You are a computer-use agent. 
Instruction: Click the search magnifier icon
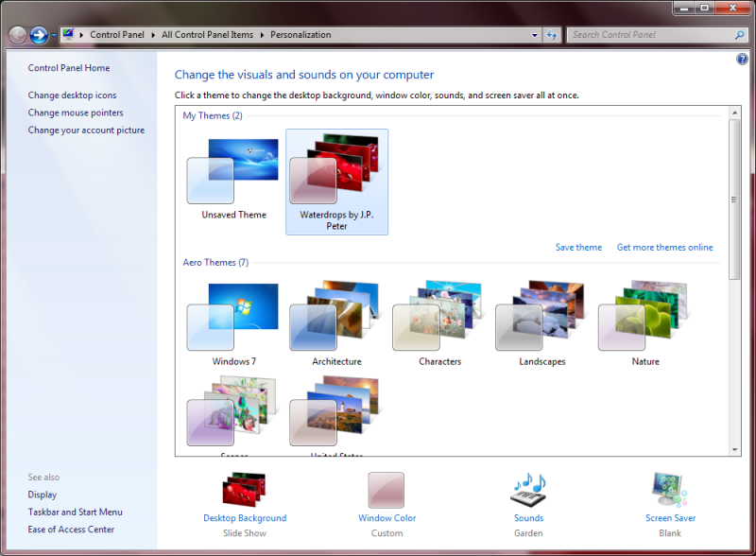[739, 35]
